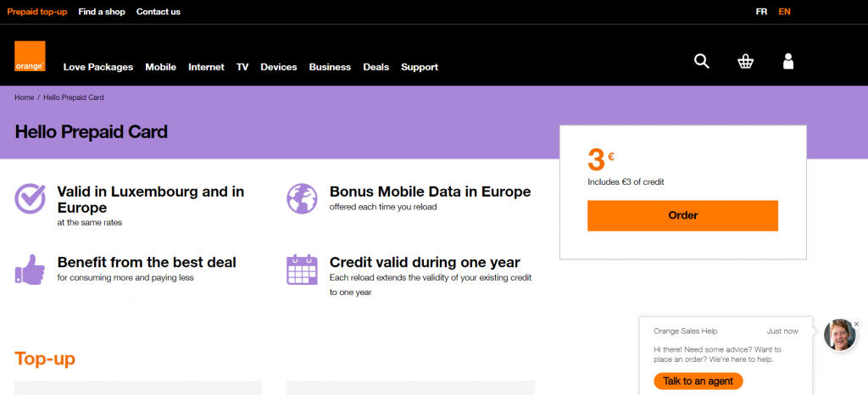The height and width of the screenshot is (395, 868).
Task: Click the chat agent avatar photo
Action: pos(840,335)
